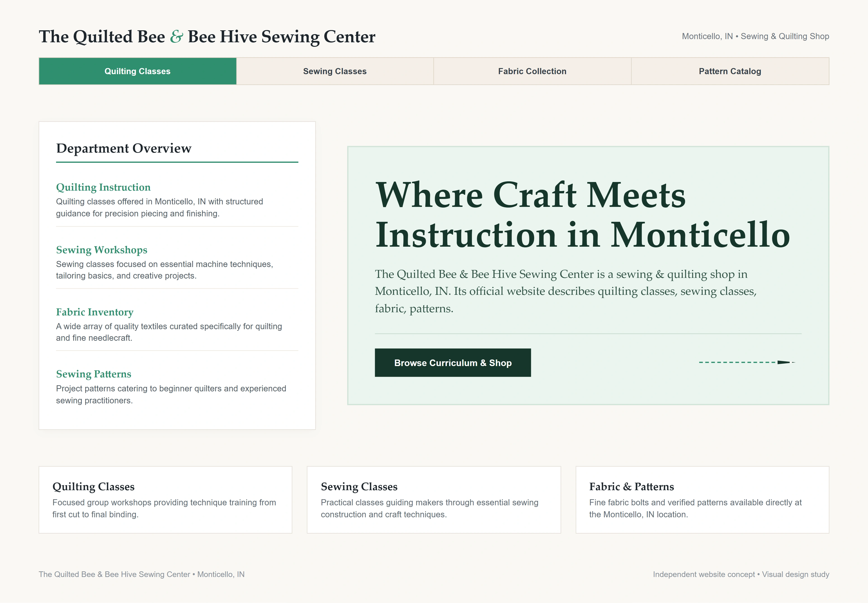The image size is (868, 603).
Task: Select the Sewing Classes bottom card
Action: pyautogui.click(x=434, y=499)
